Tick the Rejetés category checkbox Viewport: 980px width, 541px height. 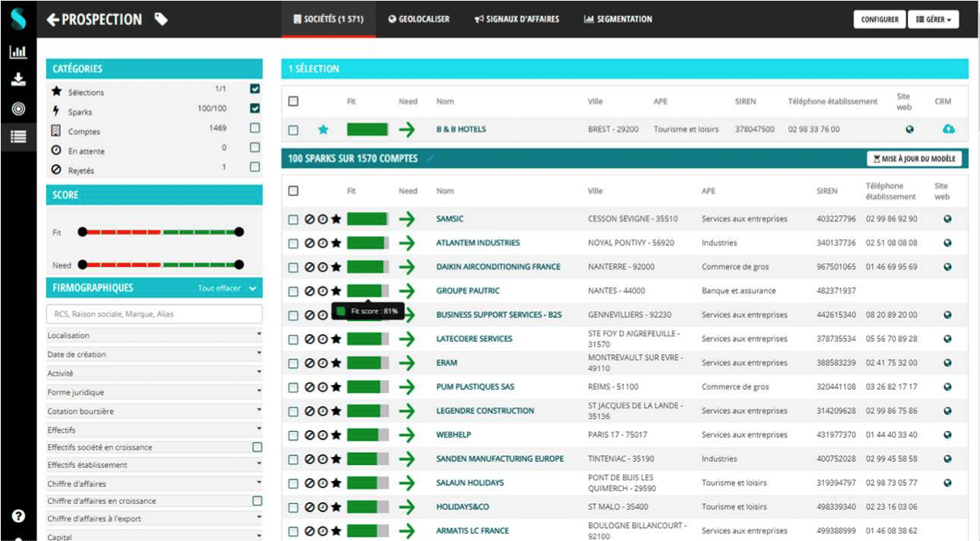255,167
